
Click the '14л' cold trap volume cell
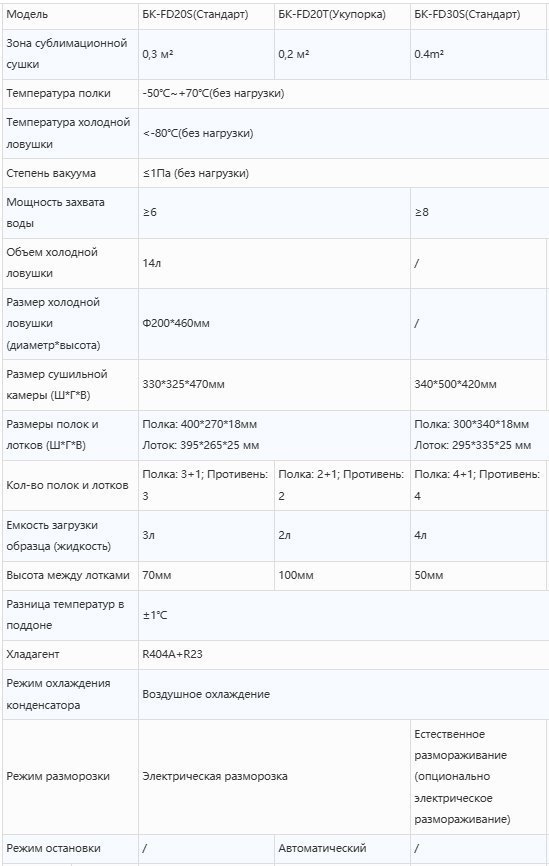(x=274, y=263)
